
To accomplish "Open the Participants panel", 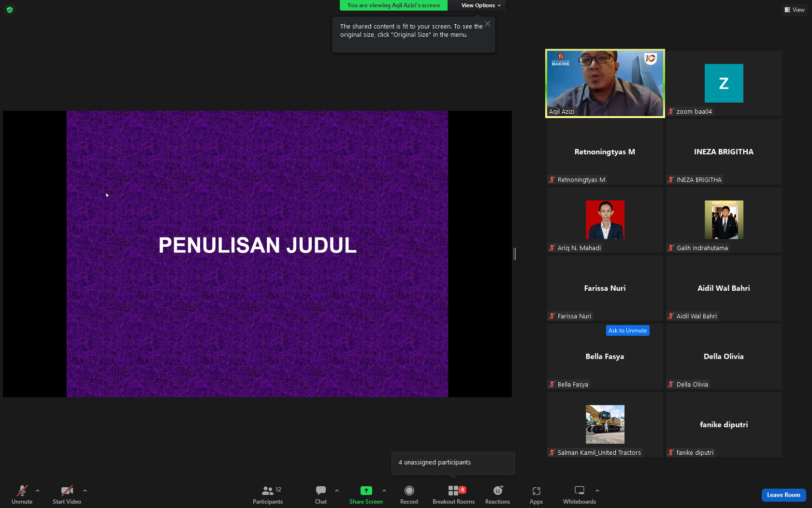I will [268, 495].
